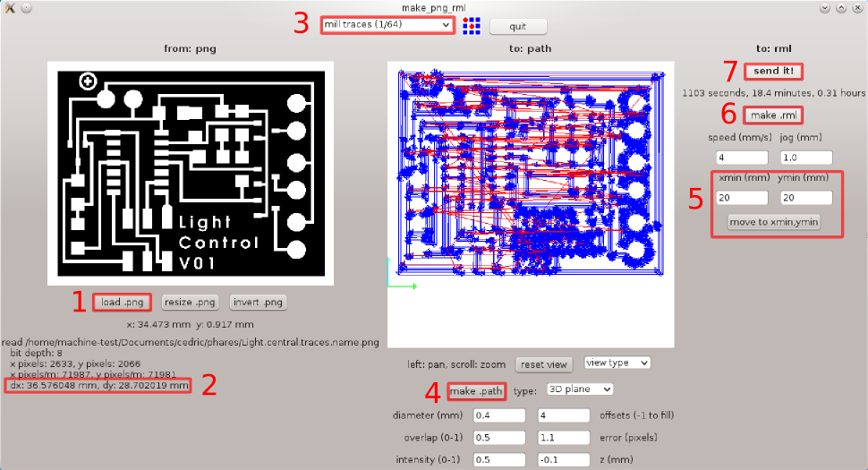The image size is (868, 470).
Task: Click the load .png button
Action: pyautogui.click(x=123, y=302)
